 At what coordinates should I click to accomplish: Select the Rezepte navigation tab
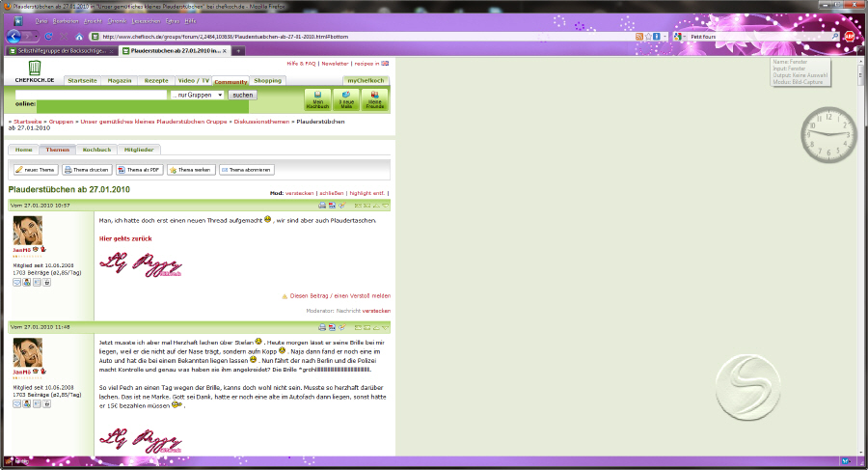click(x=156, y=80)
